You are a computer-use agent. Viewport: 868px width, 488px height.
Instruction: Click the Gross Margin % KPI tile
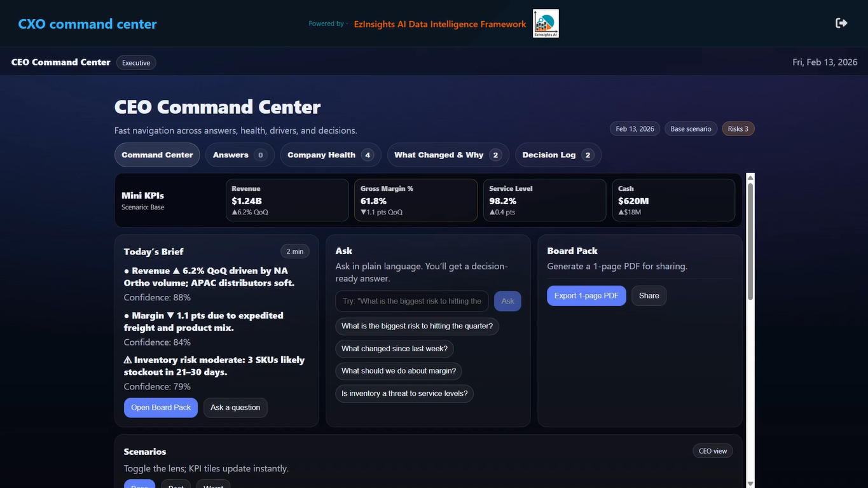click(x=416, y=200)
